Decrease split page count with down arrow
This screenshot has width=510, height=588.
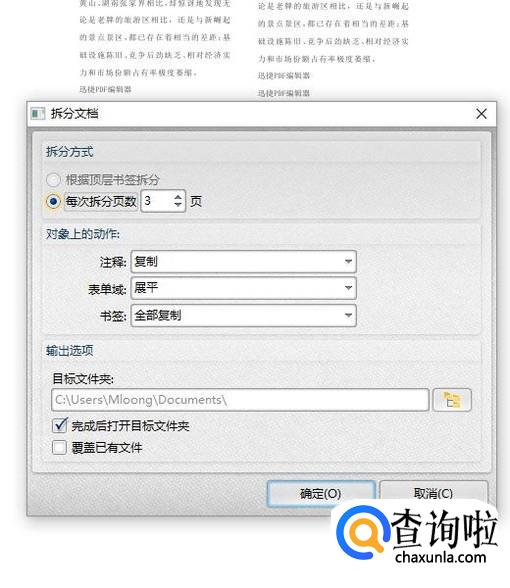tap(178, 206)
